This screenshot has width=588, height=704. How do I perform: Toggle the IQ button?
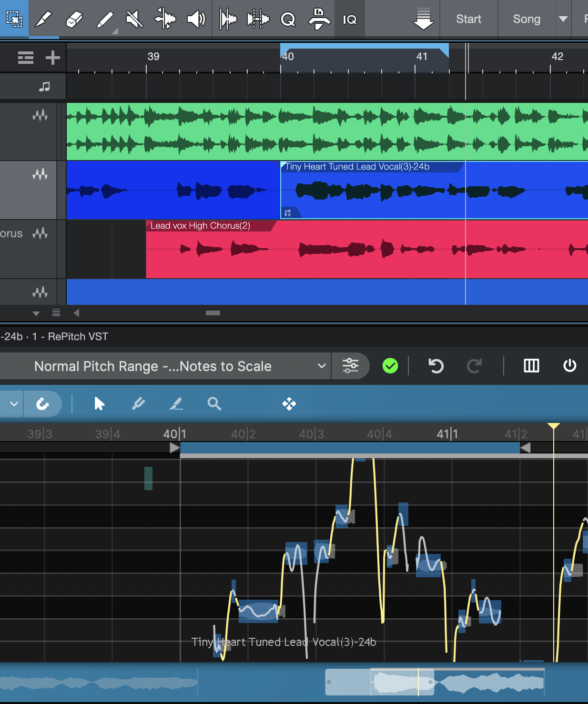[x=350, y=20]
